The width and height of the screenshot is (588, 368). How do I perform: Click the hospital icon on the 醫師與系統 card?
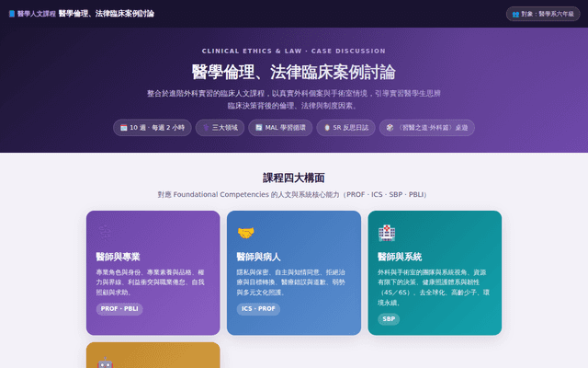[387, 233]
